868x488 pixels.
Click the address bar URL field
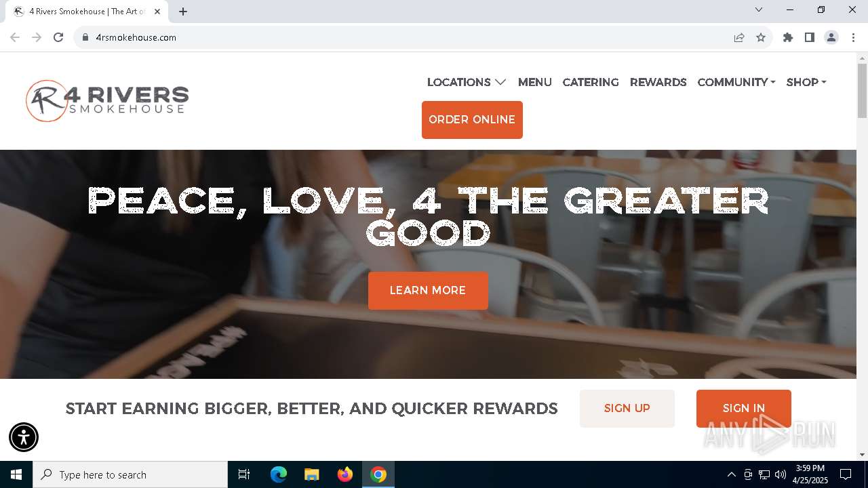[x=407, y=37]
